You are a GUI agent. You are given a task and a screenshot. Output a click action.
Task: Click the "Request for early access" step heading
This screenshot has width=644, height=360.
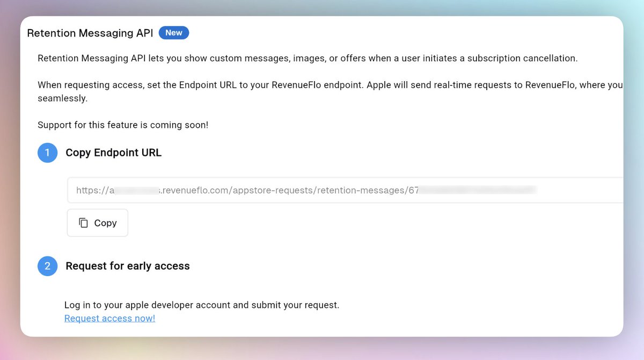128,266
